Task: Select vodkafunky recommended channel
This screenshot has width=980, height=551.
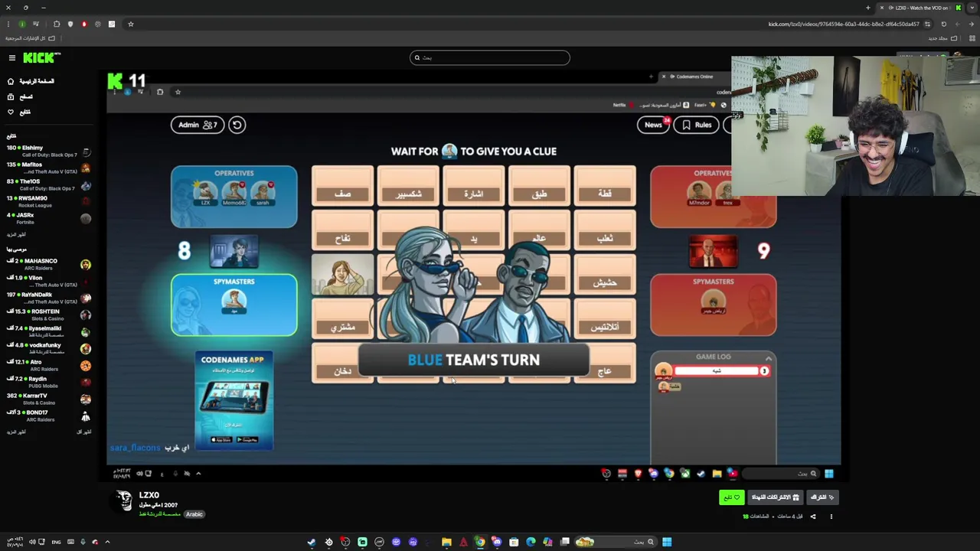Action: click(49, 348)
